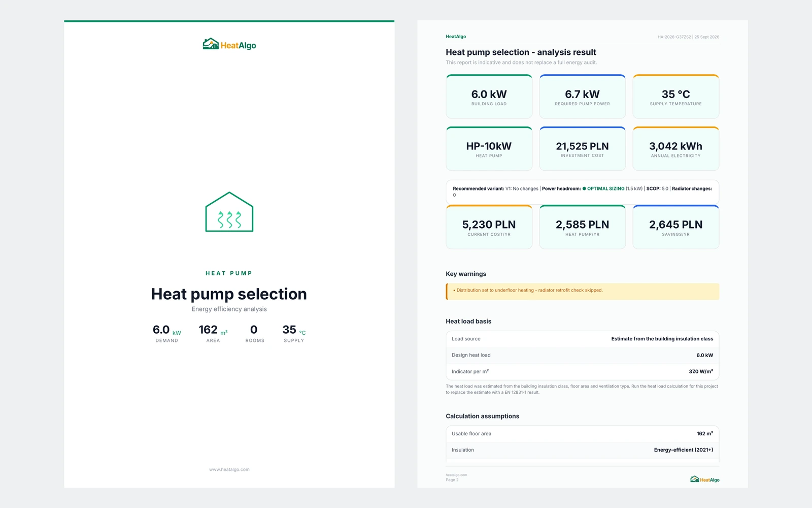Viewport: 812px width, 508px height.
Task: Select the 2,645 PLN Savings/yr card
Action: (676, 227)
